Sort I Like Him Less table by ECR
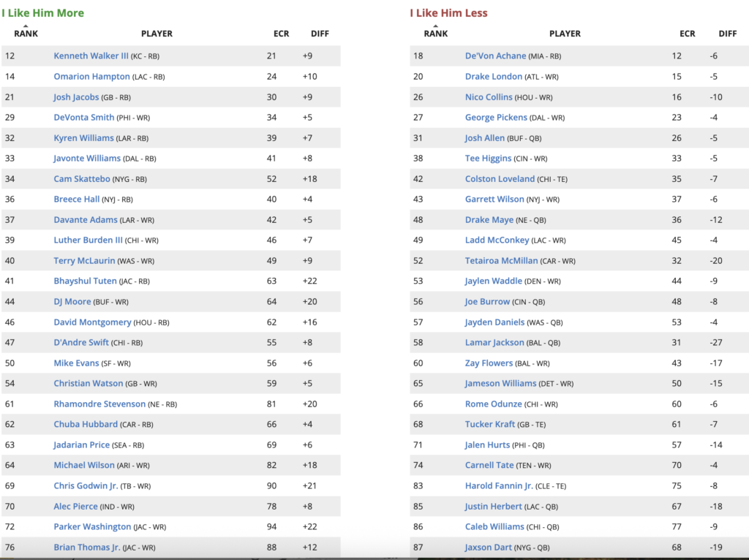The width and height of the screenshot is (749, 560). pos(688,34)
